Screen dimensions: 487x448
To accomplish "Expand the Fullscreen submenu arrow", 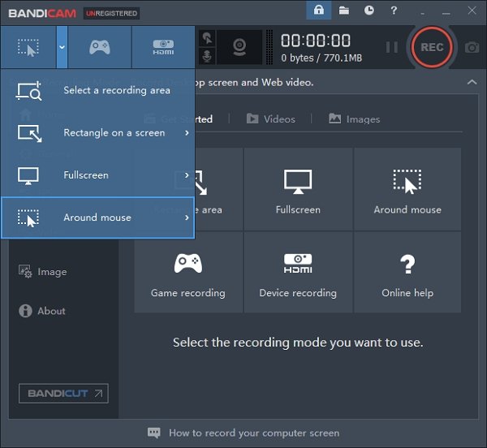I will [x=187, y=175].
